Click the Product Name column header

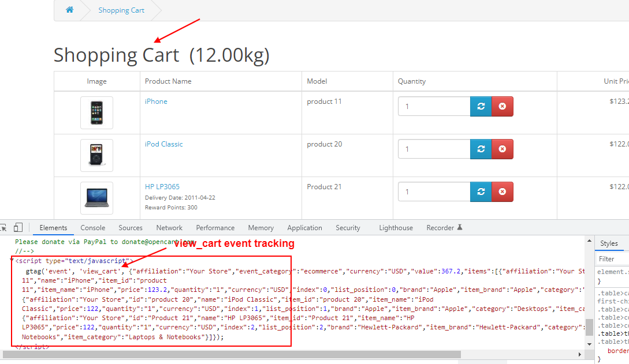tap(168, 81)
